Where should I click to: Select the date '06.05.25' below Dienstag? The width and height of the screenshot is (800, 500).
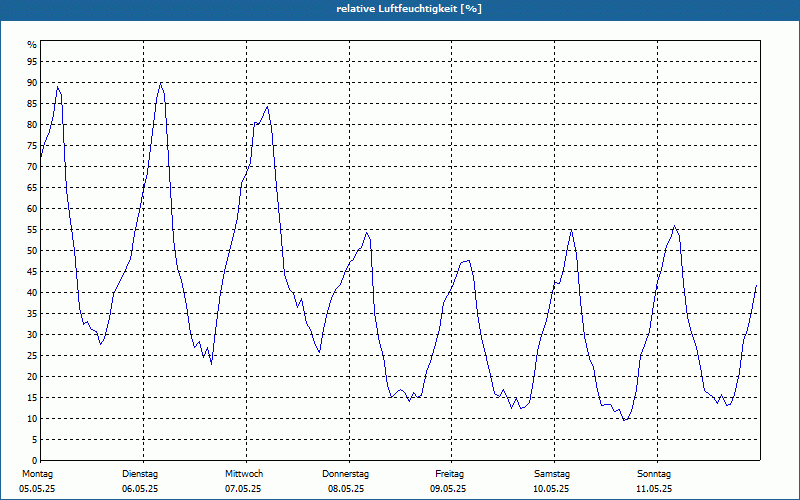140,489
